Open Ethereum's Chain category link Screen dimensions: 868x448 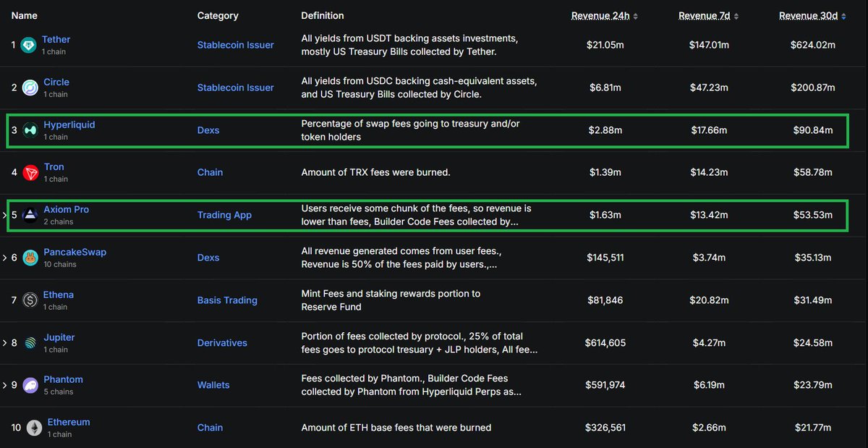(210, 428)
